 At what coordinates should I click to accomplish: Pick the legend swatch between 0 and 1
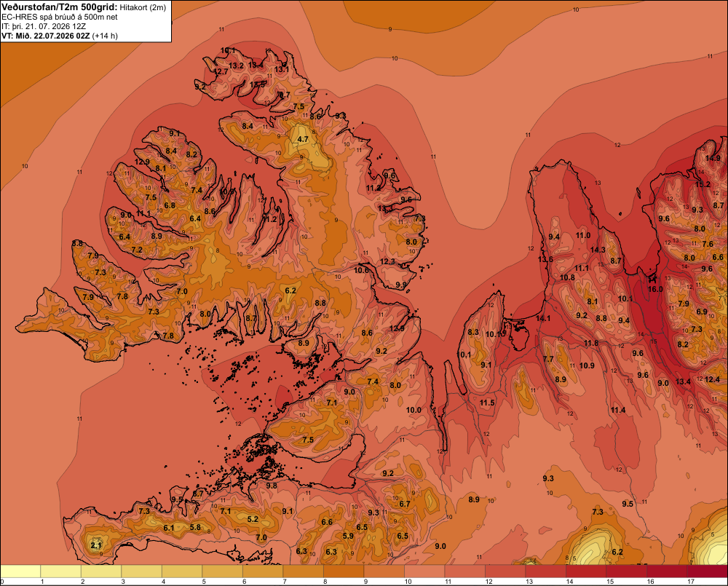tap(20, 571)
